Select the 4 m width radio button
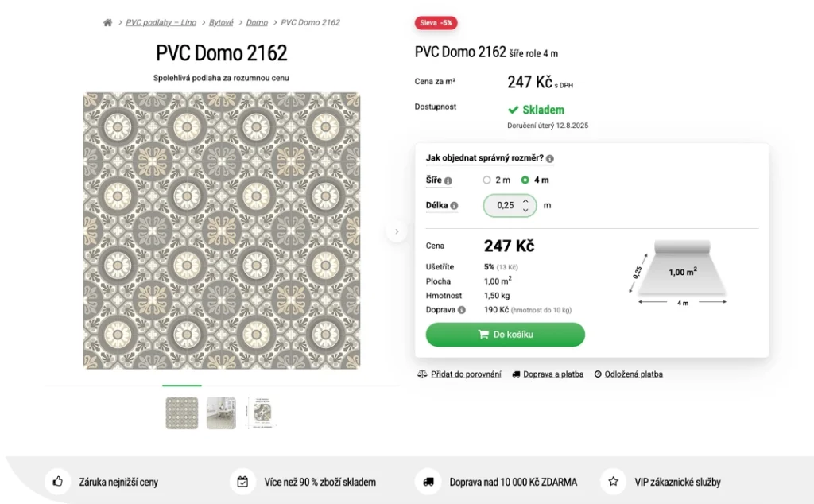 click(525, 180)
